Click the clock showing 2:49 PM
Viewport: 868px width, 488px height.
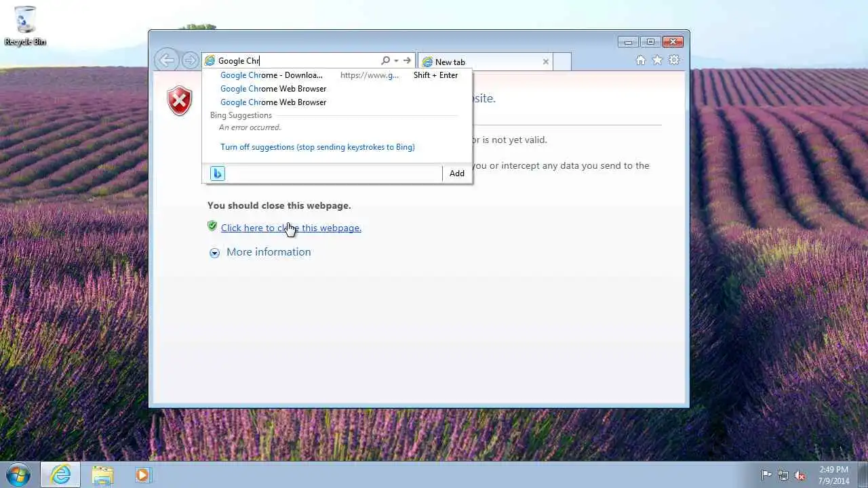[833, 474]
